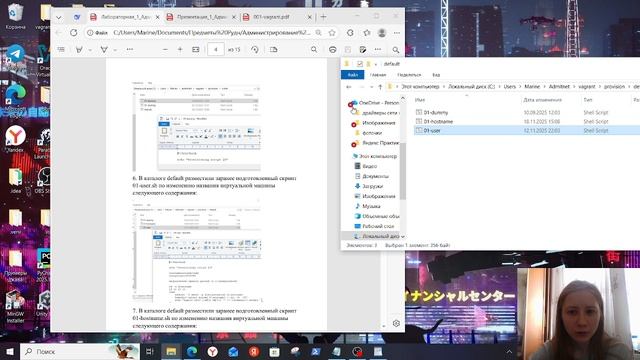Refresh the page in Edge browser

point(73,33)
